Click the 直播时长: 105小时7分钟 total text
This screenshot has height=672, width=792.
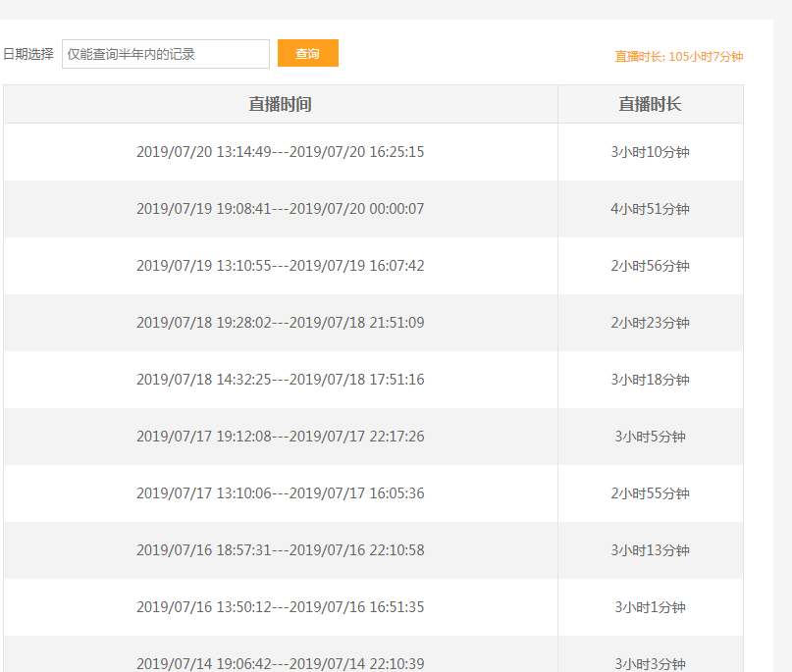(678, 57)
